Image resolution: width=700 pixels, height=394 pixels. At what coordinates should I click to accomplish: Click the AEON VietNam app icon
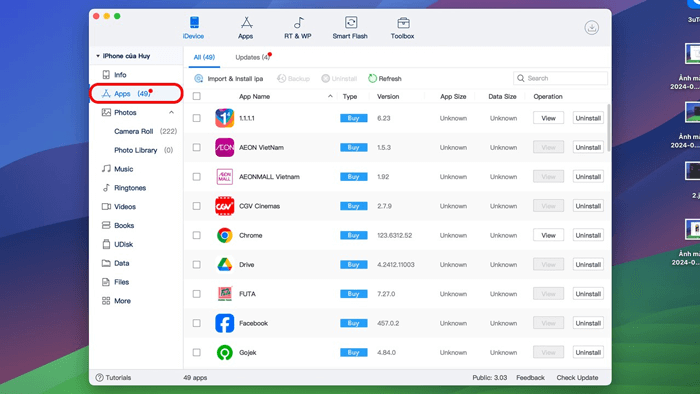pyautogui.click(x=225, y=148)
